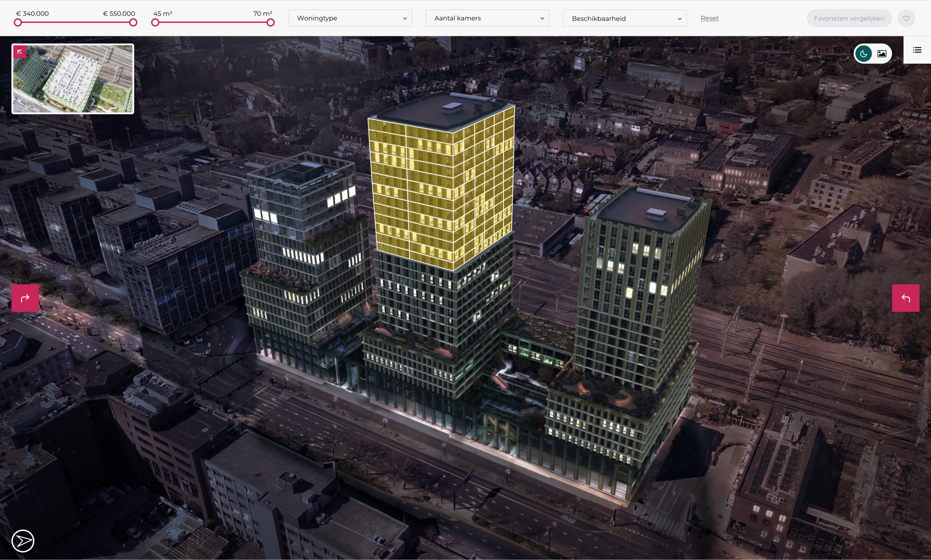Switch to day image mode icon
The width and height of the screenshot is (931, 560).
pos(882,53)
